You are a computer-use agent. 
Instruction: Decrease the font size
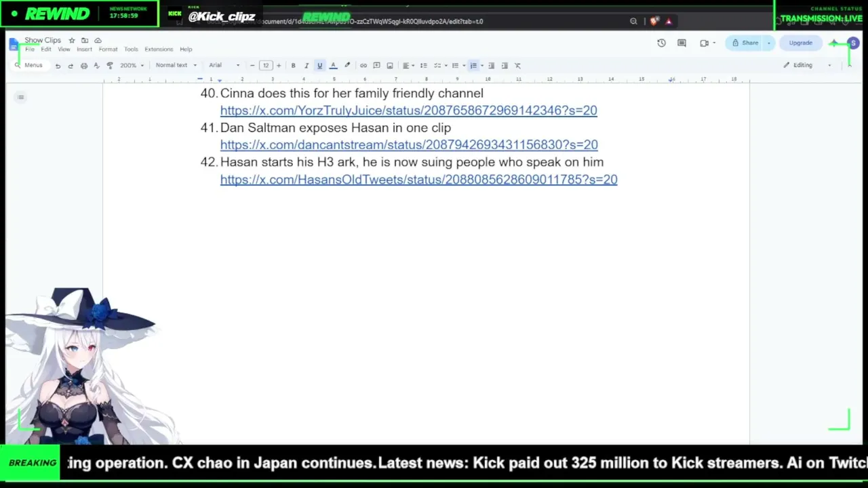pyautogui.click(x=252, y=66)
